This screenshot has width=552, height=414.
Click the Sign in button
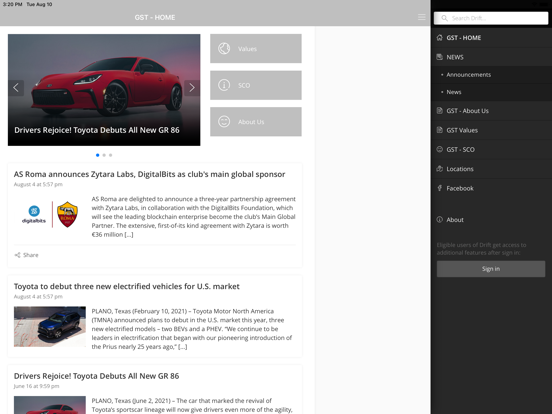pyautogui.click(x=491, y=269)
